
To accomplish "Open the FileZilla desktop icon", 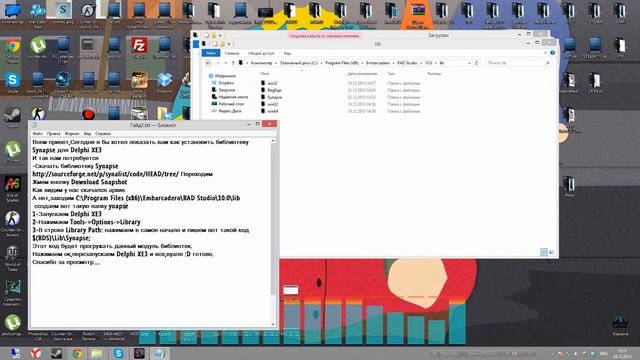I will [139, 45].
